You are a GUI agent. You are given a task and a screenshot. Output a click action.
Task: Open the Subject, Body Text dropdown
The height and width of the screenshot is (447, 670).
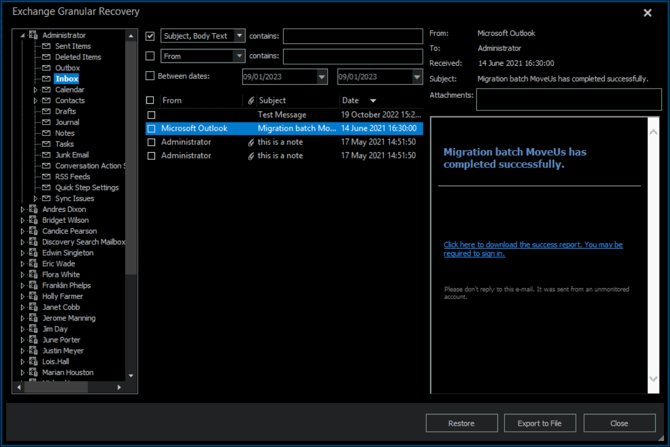coord(239,36)
